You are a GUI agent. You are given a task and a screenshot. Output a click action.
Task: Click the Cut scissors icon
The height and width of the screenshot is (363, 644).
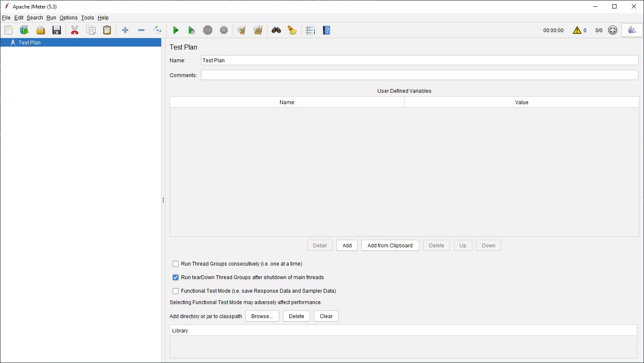(75, 30)
